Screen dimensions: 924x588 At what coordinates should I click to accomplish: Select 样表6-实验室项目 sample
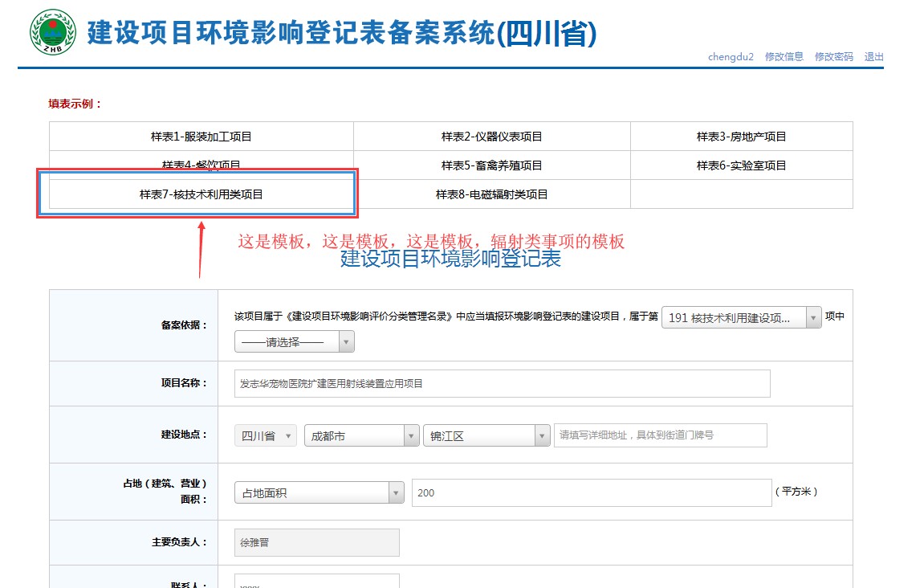pos(741,165)
